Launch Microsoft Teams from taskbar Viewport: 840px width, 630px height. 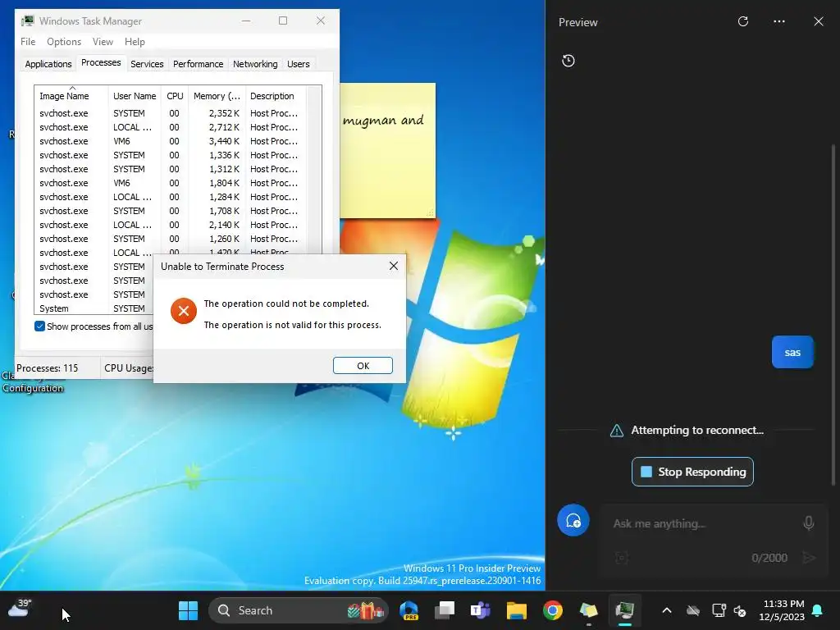pos(481,610)
